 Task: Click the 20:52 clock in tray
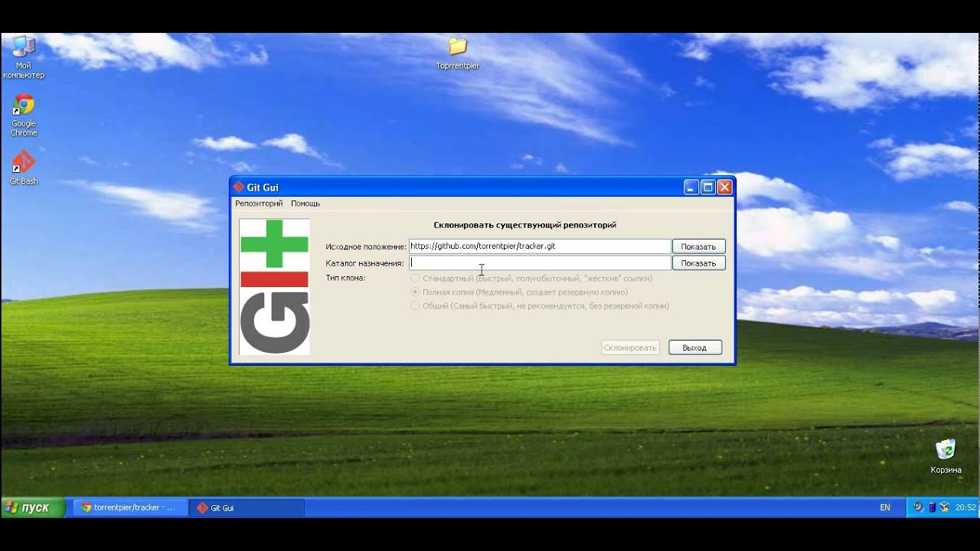[x=965, y=507]
